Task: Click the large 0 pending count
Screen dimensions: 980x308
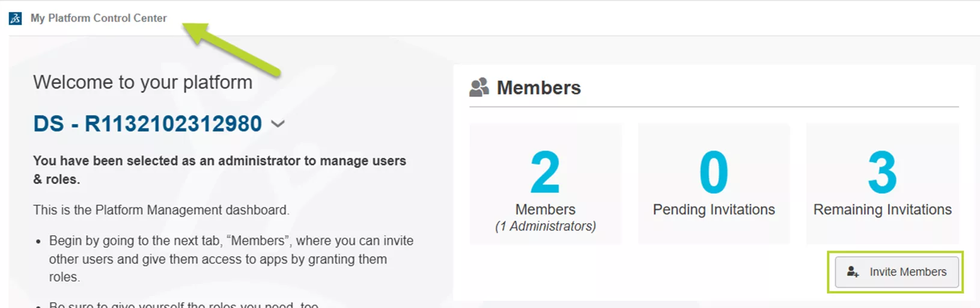Action: pyautogui.click(x=713, y=173)
